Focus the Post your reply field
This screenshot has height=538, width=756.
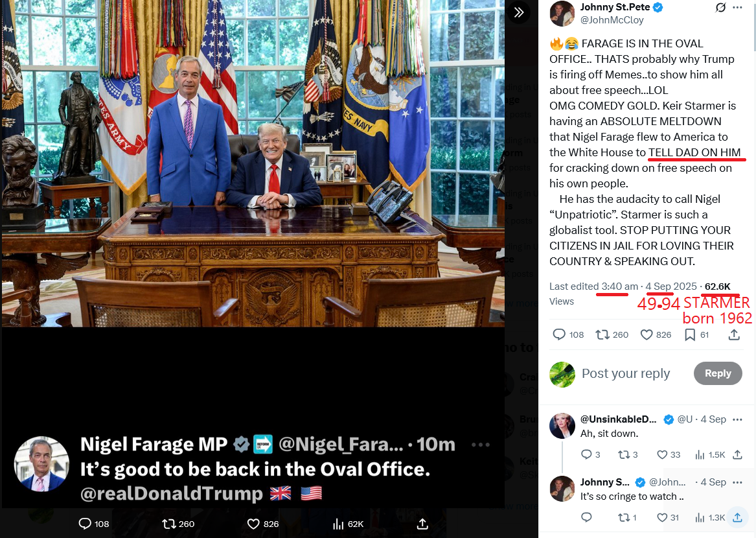click(x=626, y=373)
